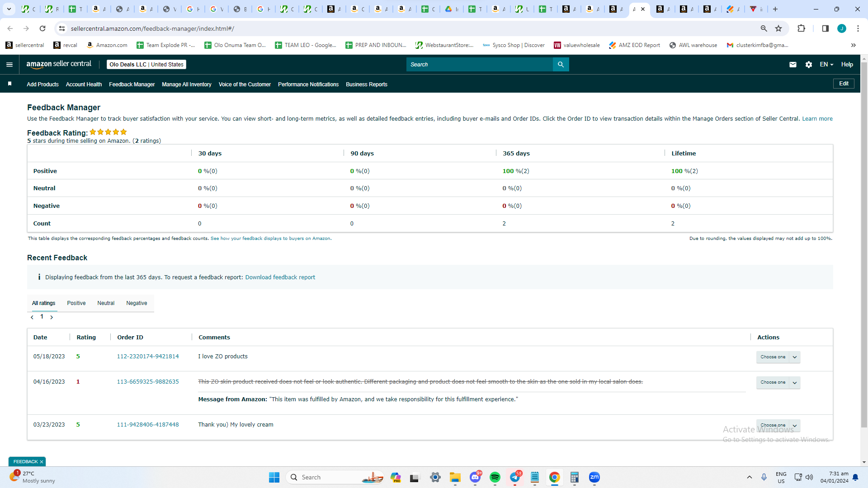Viewport: 868px width, 488px height.
Task: Switch to the Positive feedback tab
Action: tap(76, 303)
